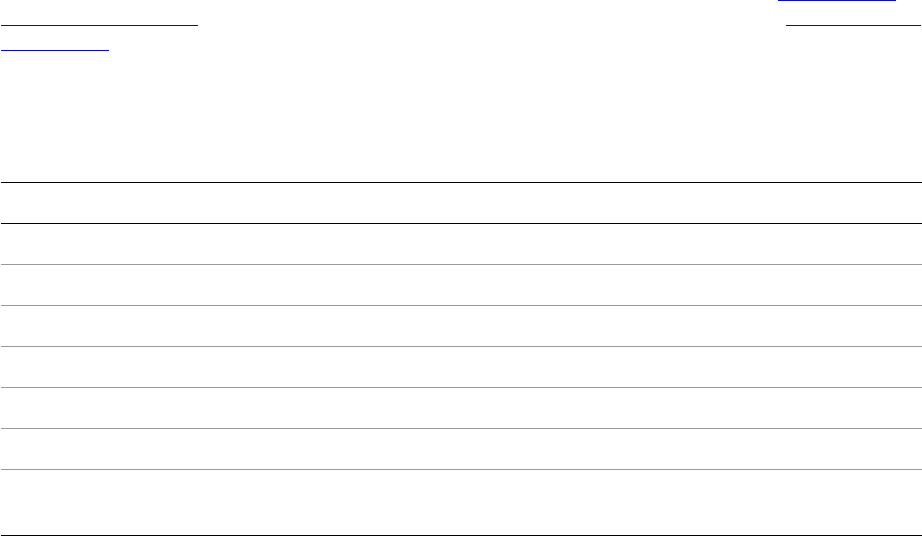Select the fifth table body row

pyautogui.click(x=460, y=408)
